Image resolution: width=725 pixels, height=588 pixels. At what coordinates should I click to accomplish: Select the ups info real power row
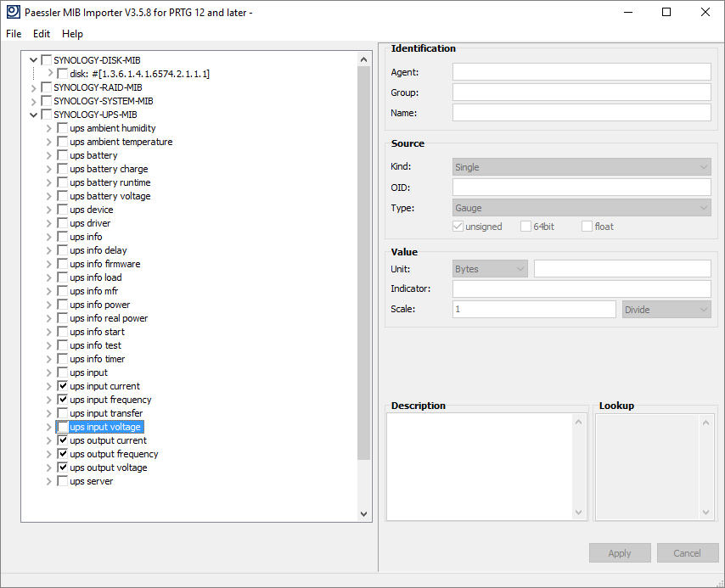[109, 318]
